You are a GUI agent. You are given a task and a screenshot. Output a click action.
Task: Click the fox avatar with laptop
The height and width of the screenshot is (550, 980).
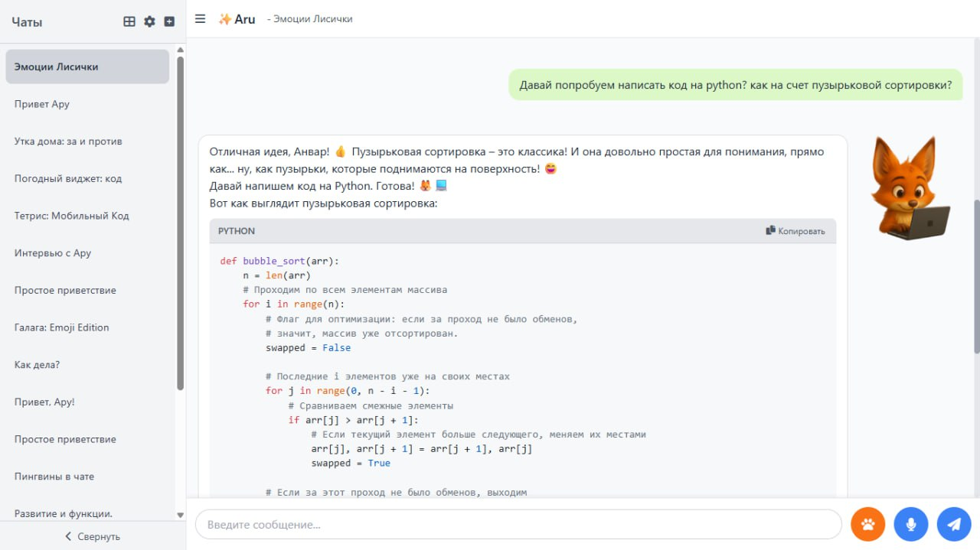click(909, 189)
